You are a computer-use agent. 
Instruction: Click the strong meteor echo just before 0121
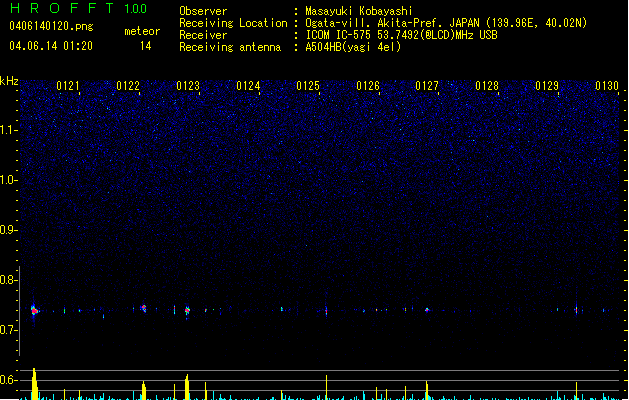click(x=34, y=310)
